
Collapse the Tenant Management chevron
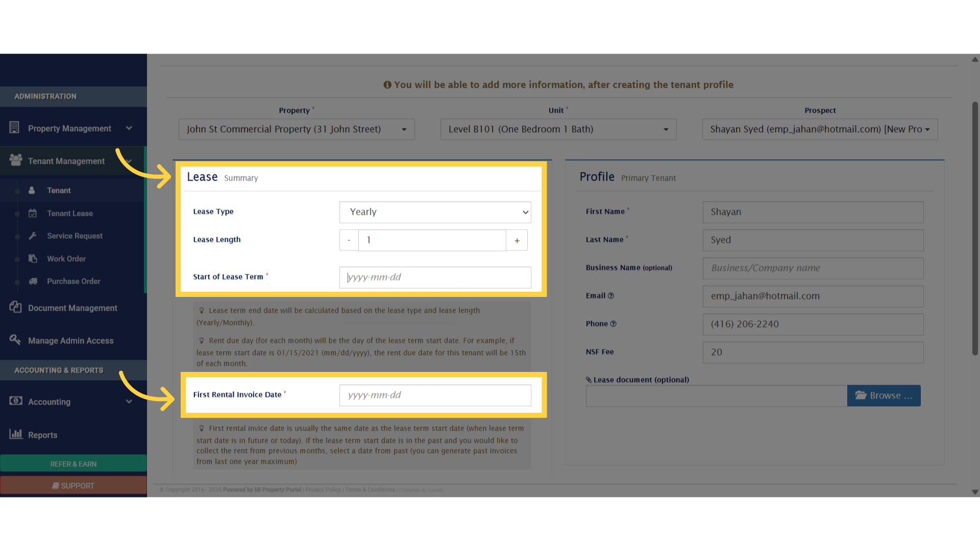pyautogui.click(x=129, y=161)
